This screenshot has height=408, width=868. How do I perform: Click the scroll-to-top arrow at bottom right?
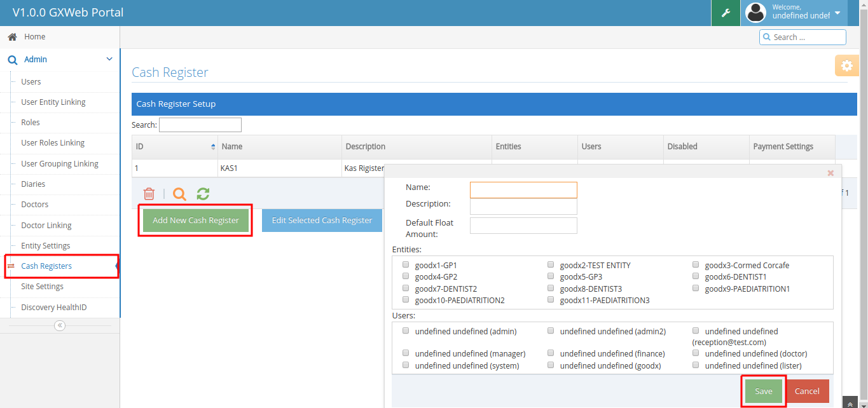click(850, 404)
